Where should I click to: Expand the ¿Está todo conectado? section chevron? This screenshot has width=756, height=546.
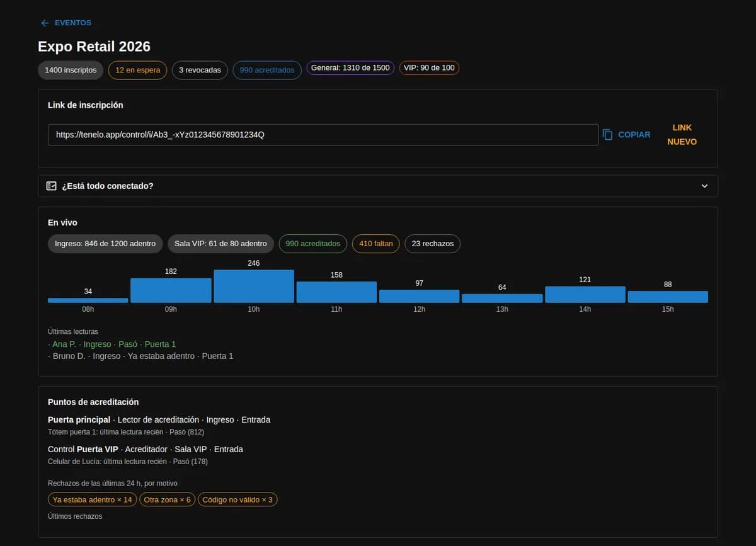(704, 186)
